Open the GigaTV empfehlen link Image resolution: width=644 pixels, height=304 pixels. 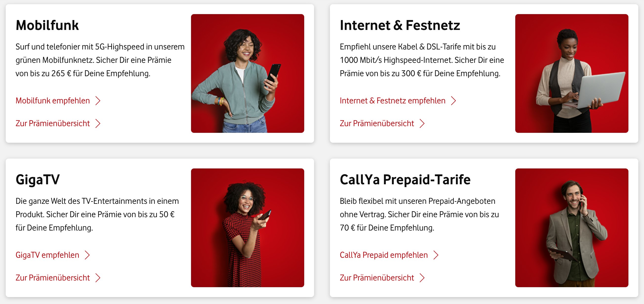(x=47, y=255)
